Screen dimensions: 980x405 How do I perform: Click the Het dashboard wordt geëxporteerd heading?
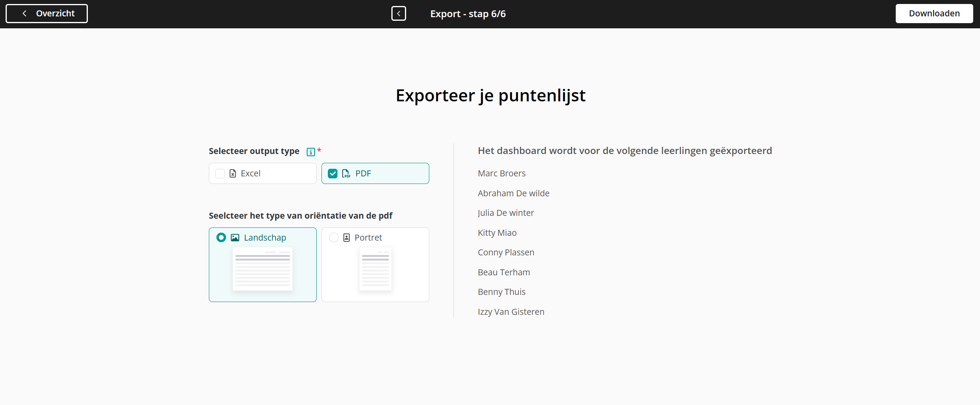(x=625, y=151)
